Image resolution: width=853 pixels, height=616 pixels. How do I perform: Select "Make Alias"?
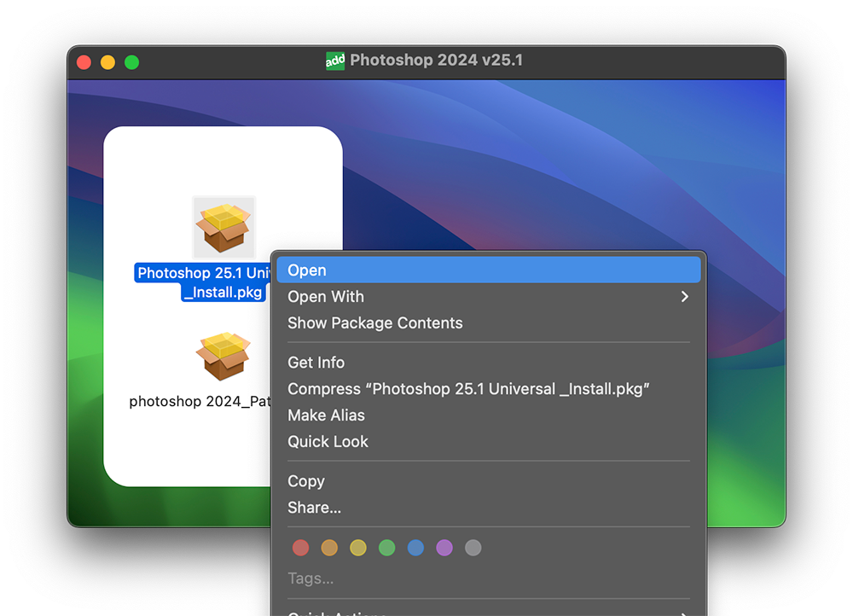[x=326, y=415]
